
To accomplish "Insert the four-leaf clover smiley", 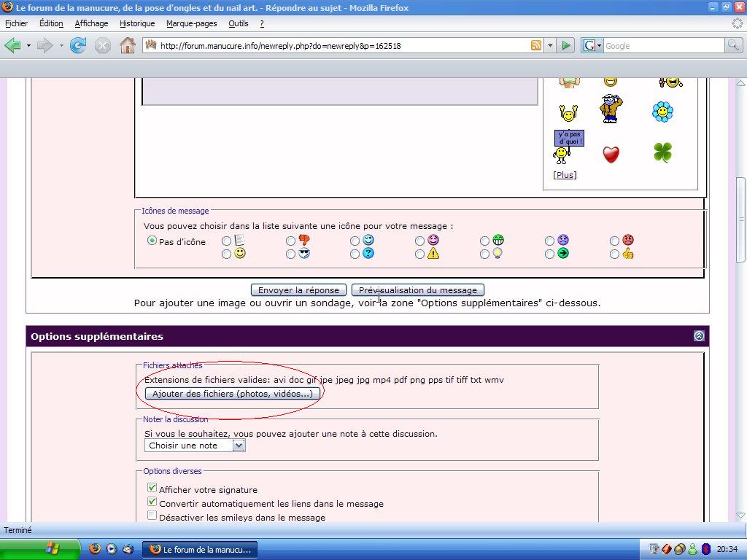I will coord(662,152).
